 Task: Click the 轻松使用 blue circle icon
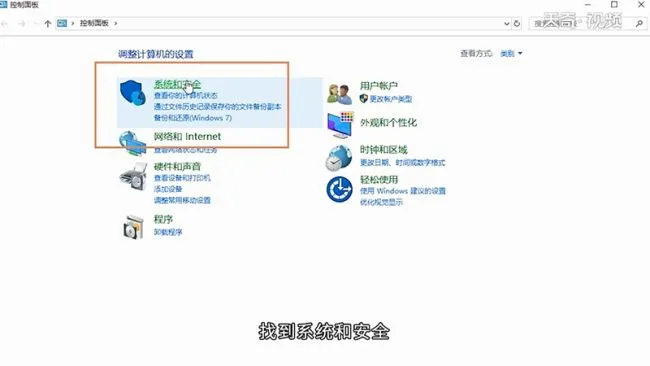tap(340, 189)
